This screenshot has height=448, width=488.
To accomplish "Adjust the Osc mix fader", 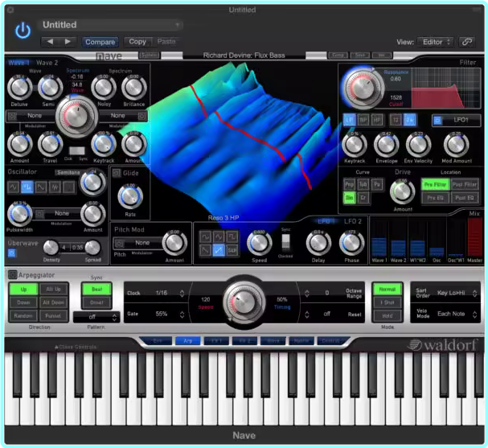I will (x=437, y=238).
